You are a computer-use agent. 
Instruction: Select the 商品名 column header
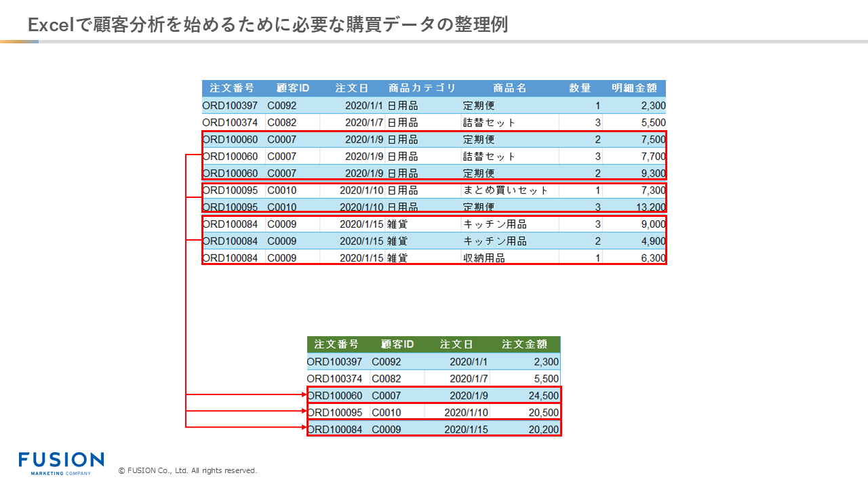coord(510,88)
